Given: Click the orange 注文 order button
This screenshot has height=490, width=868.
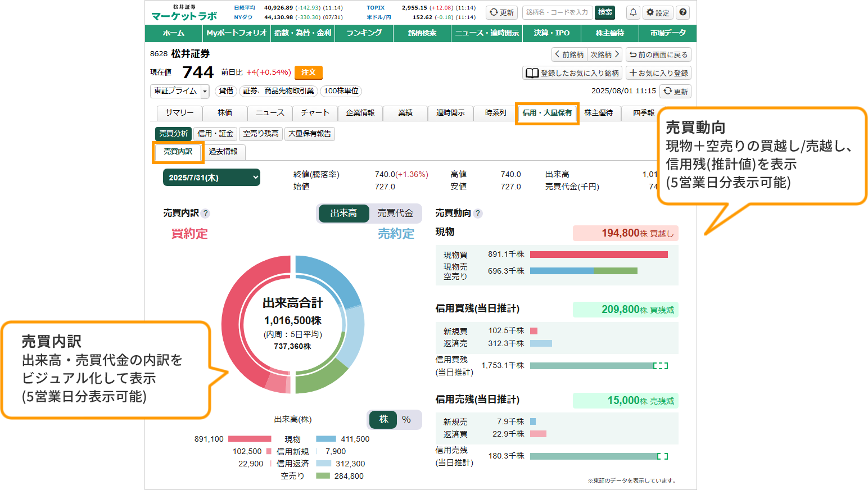Looking at the screenshot, I should tap(309, 72).
